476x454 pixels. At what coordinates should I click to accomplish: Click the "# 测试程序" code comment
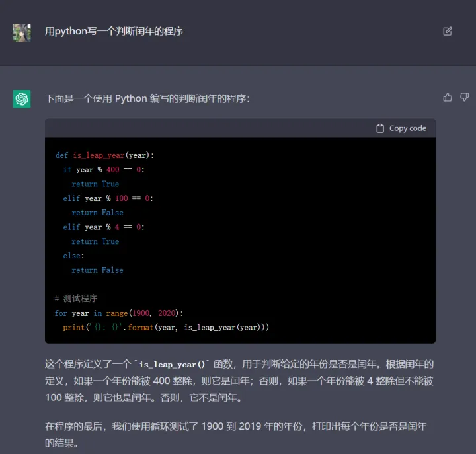[x=76, y=299]
